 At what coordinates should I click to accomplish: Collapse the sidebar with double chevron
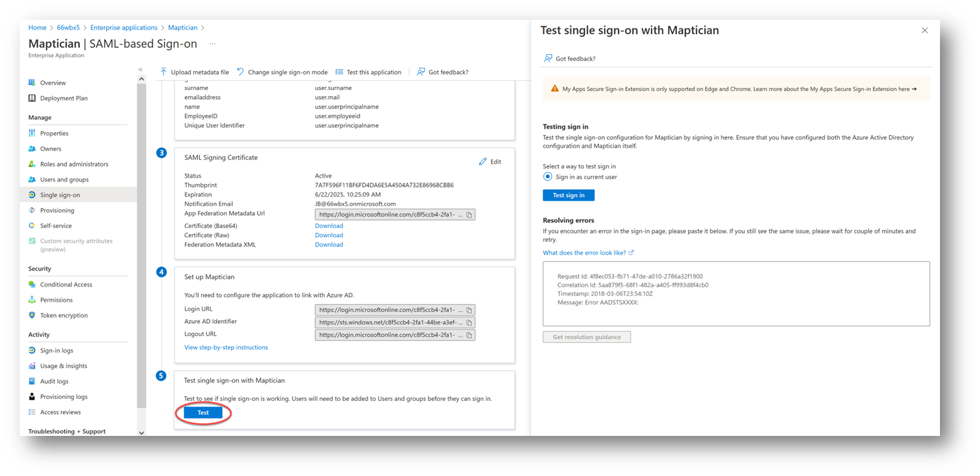(x=140, y=70)
